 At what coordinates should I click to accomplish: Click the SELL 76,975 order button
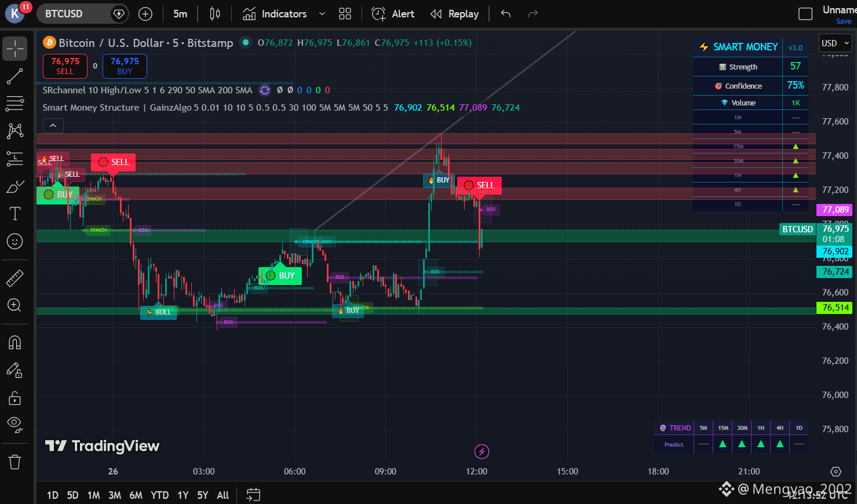coord(65,66)
